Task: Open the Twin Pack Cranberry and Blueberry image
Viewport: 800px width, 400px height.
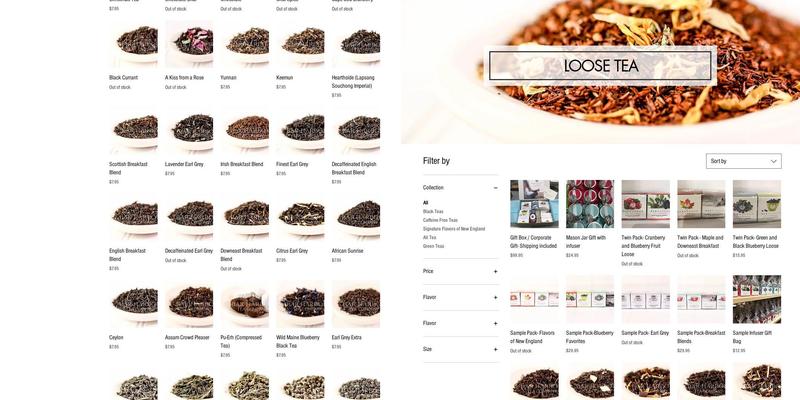Action: coord(645,204)
